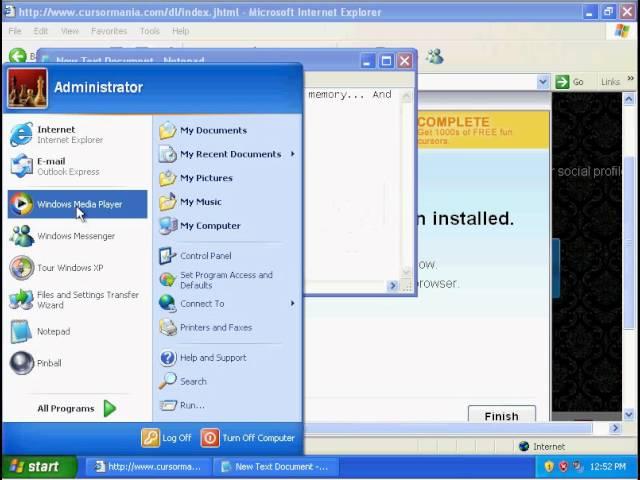Click the security shield tray icon

[549, 467]
